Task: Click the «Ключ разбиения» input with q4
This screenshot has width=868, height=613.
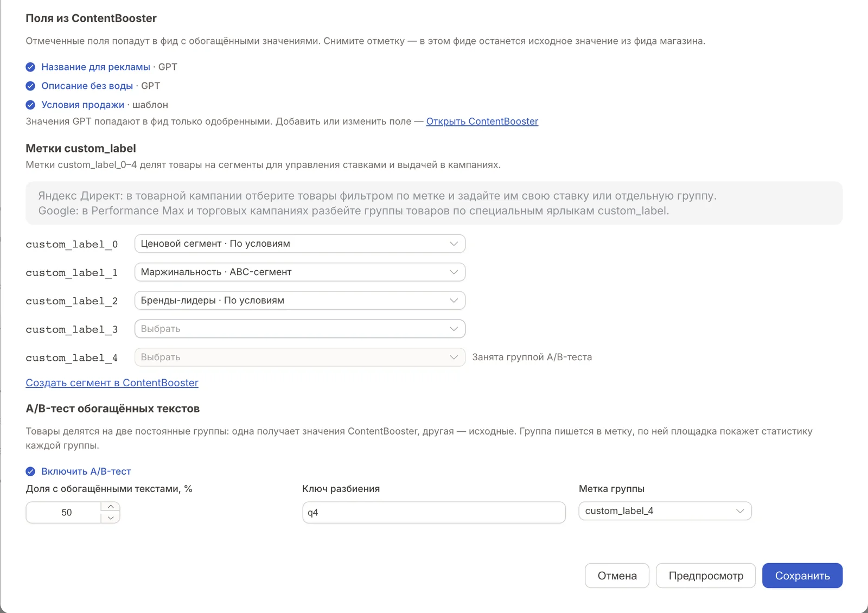Action: pos(433,513)
